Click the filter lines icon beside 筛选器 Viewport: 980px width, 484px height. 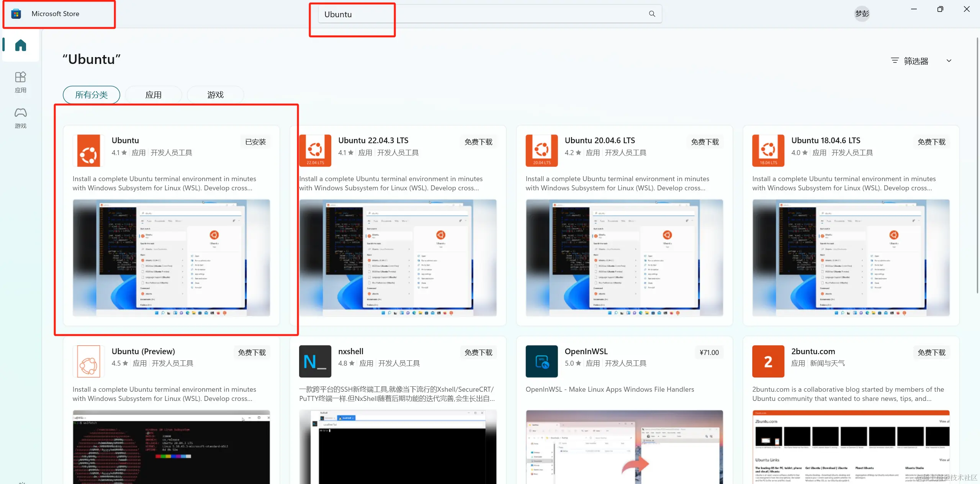tap(895, 60)
